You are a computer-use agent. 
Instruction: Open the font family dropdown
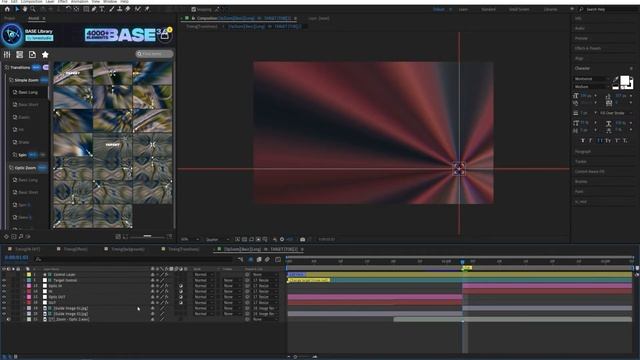pos(591,79)
